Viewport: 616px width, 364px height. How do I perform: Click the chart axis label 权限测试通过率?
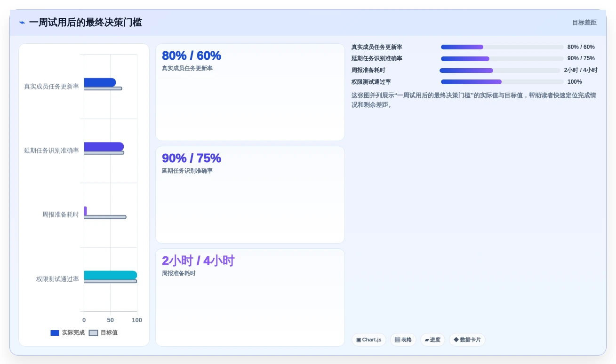click(x=57, y=279)
